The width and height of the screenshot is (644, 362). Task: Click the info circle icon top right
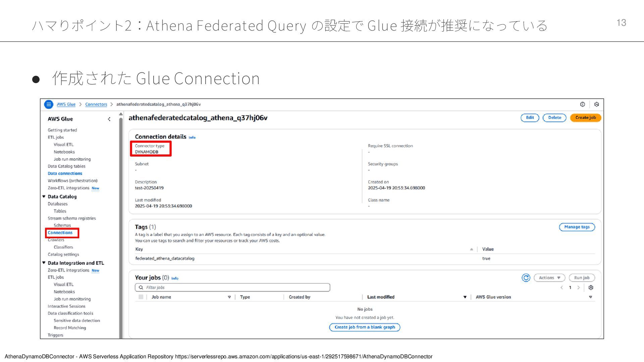pos(582,104)
